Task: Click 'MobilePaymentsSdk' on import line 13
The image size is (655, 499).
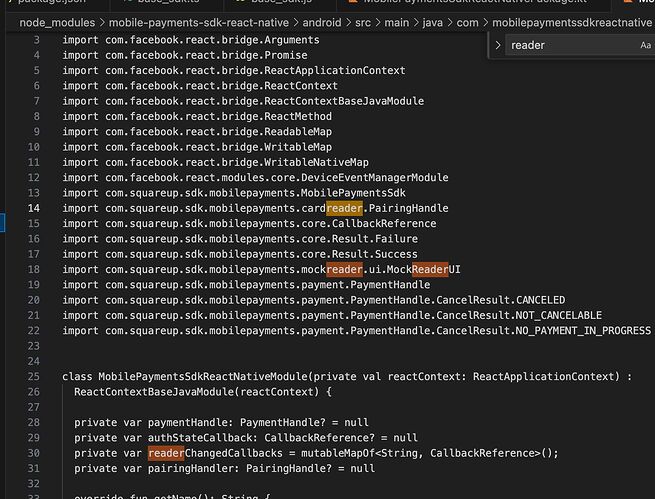Action: point(353,193)
